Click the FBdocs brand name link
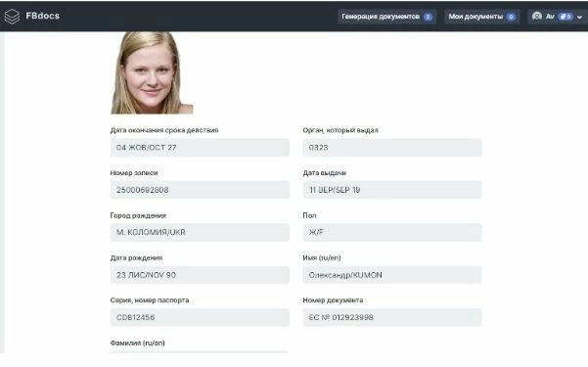This screenshot has width=588, height=367. coord(43,16)
